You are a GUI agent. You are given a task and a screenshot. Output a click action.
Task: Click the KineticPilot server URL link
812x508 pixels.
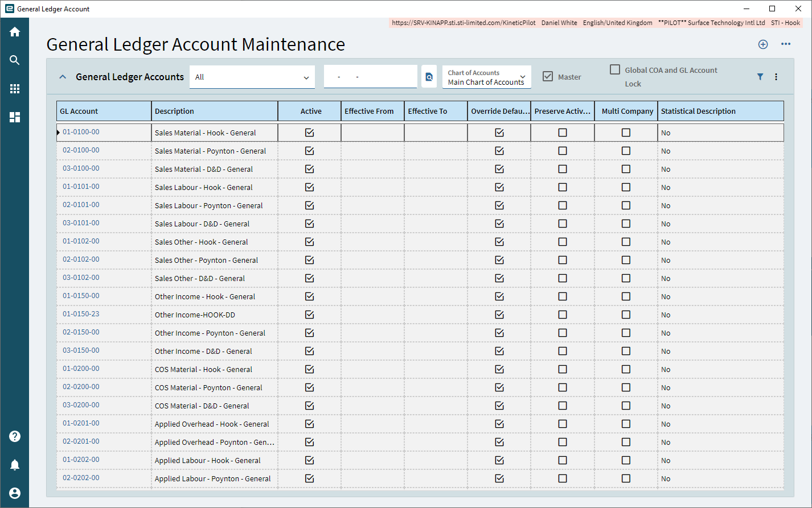click(x=463, y=23)
